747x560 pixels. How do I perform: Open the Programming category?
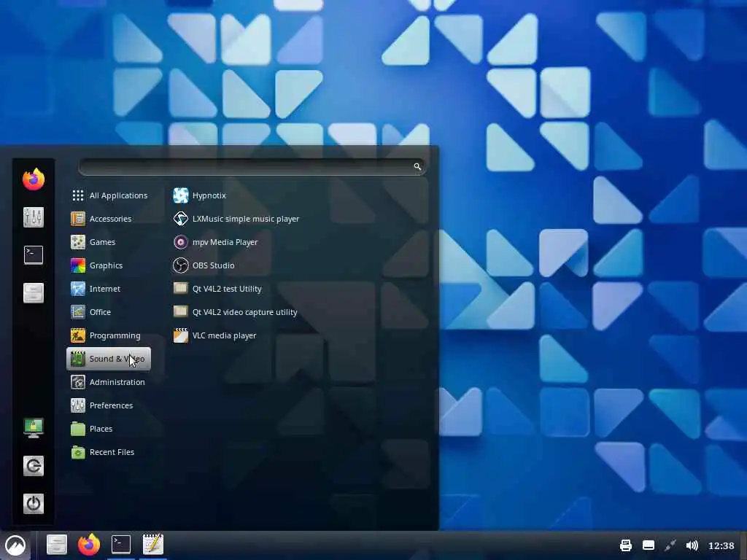109,335
